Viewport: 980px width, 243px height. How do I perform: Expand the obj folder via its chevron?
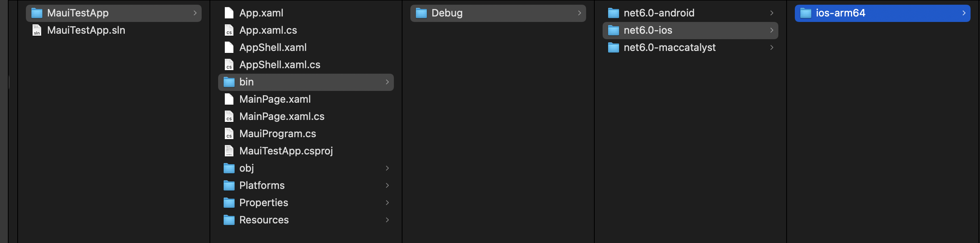[x=387, y=168]
